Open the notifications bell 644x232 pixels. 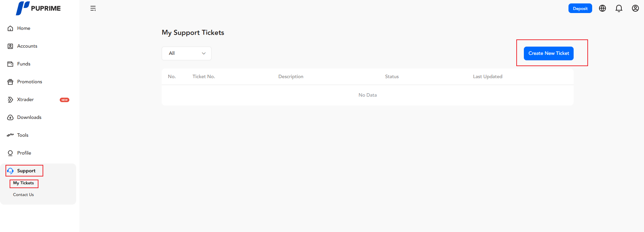619,8
